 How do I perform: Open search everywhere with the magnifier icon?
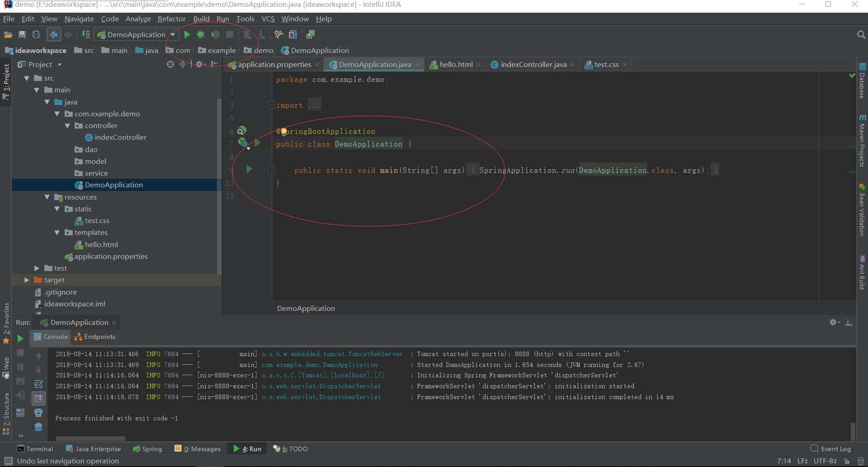pos(861,34)
